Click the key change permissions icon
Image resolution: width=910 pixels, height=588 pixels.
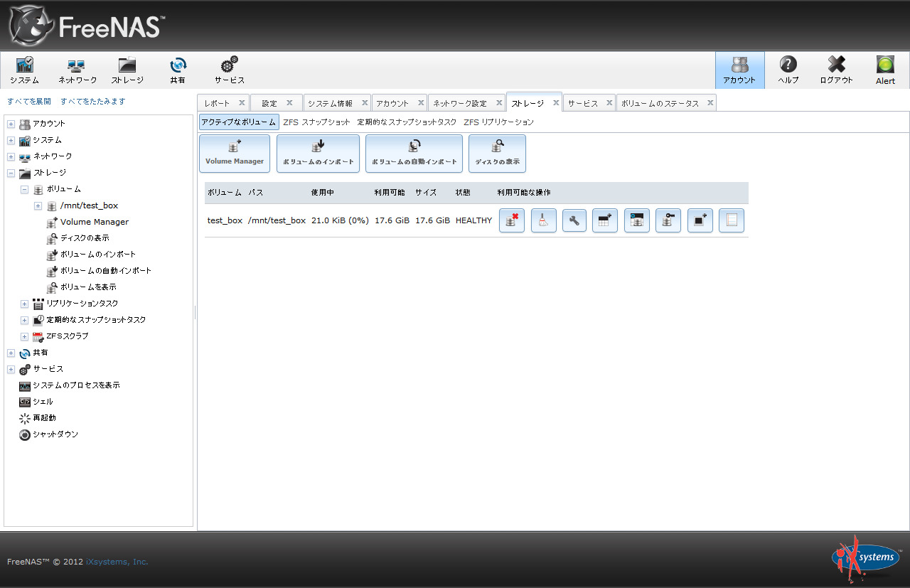point(668,220)
